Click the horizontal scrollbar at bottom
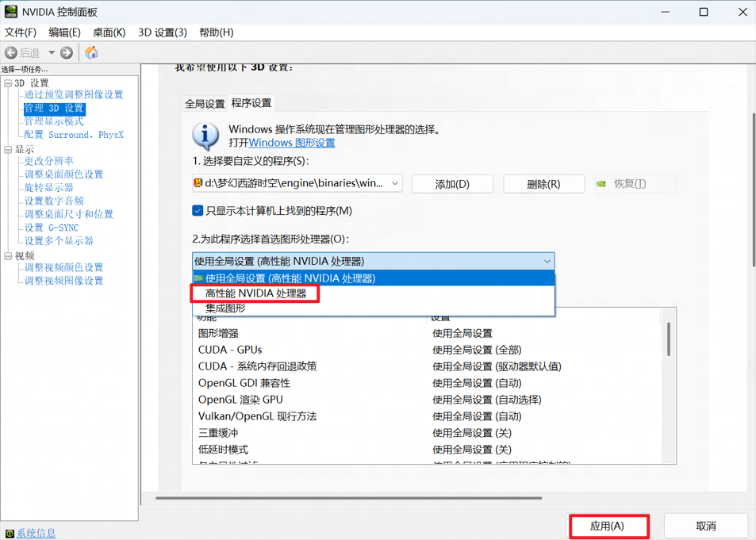This screenshot has height=540, width=756. point(348,498)
